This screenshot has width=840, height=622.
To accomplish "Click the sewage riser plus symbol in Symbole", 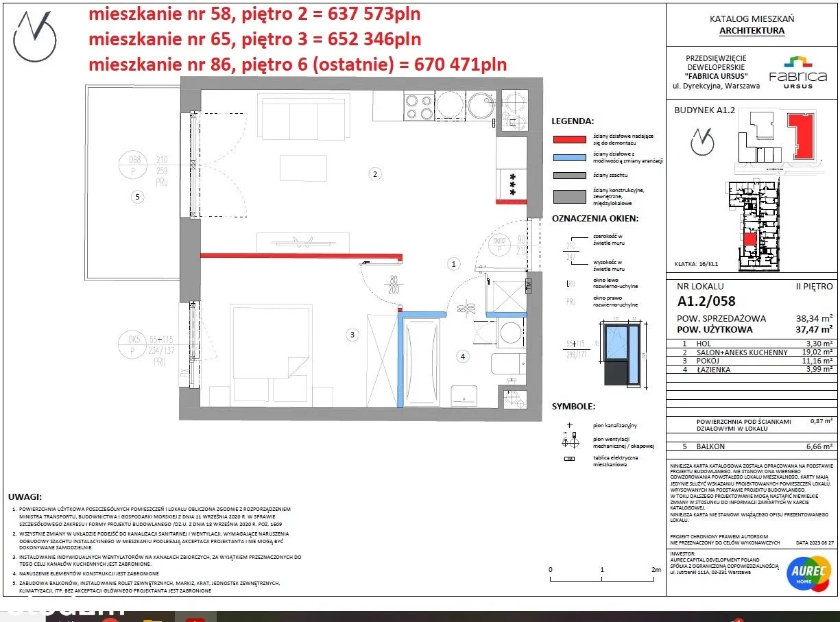I will pos(569,424).
